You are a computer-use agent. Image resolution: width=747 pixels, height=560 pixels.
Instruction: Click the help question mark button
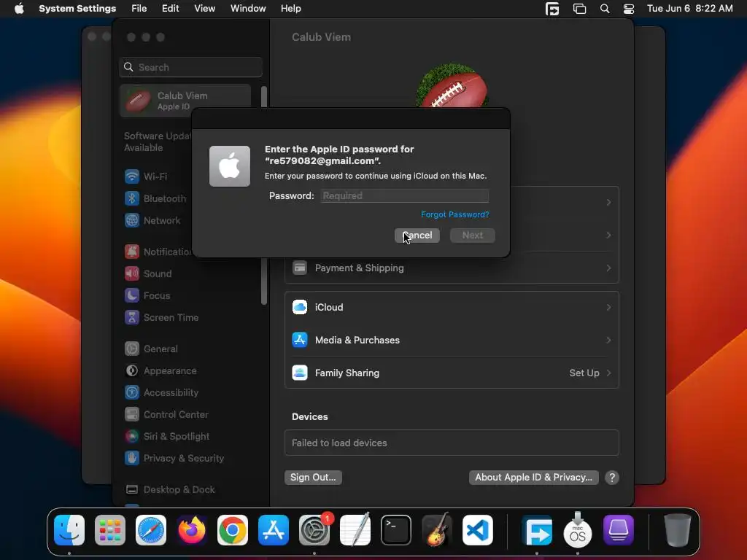pos(612,477)
